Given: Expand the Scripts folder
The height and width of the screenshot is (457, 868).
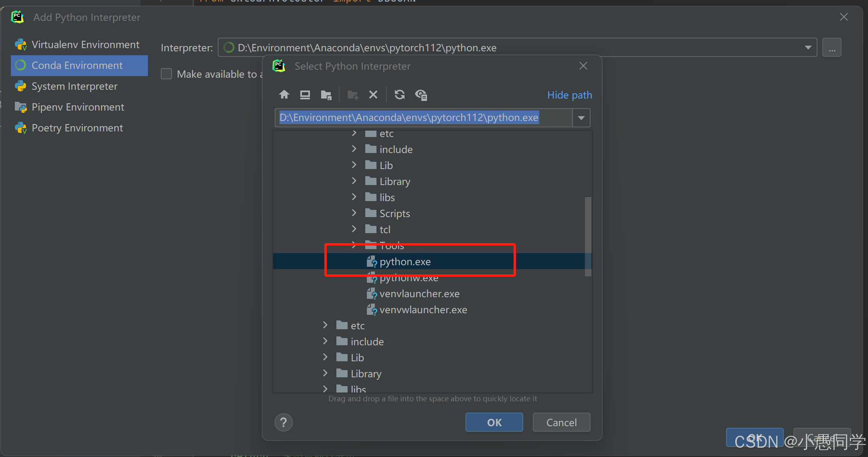Looking at the screenshot, I should 354,213.
